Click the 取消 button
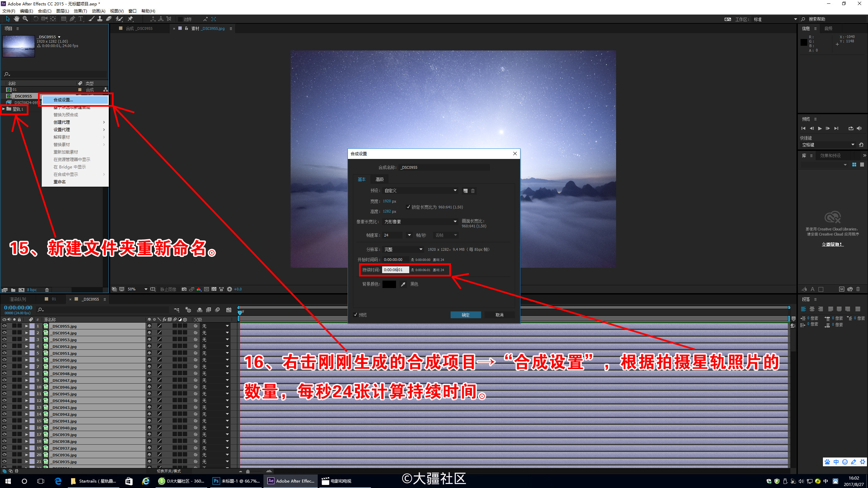 pos(499,315)
